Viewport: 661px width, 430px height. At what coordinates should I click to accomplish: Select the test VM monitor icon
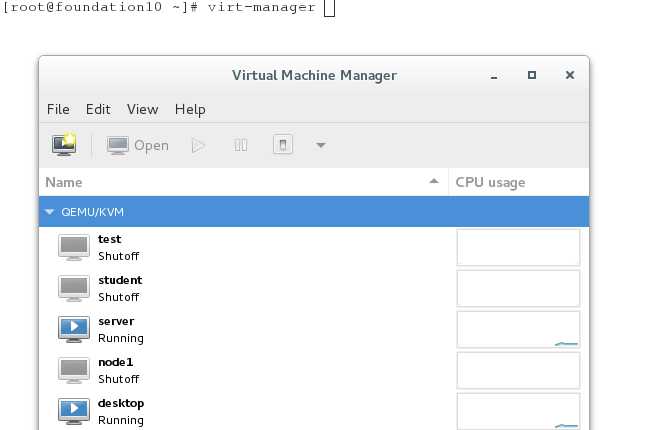click(74, 247)
